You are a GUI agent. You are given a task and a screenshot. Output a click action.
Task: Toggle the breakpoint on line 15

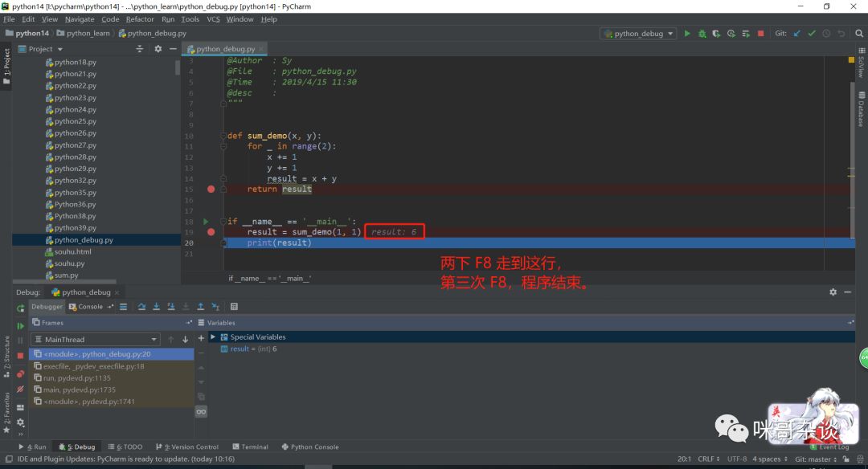coord(211,190)
